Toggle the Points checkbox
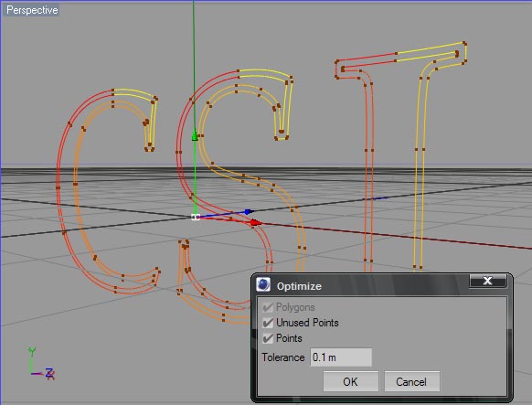Image resolution: width=532 pixels, height=405 pixels. [268, 338]
